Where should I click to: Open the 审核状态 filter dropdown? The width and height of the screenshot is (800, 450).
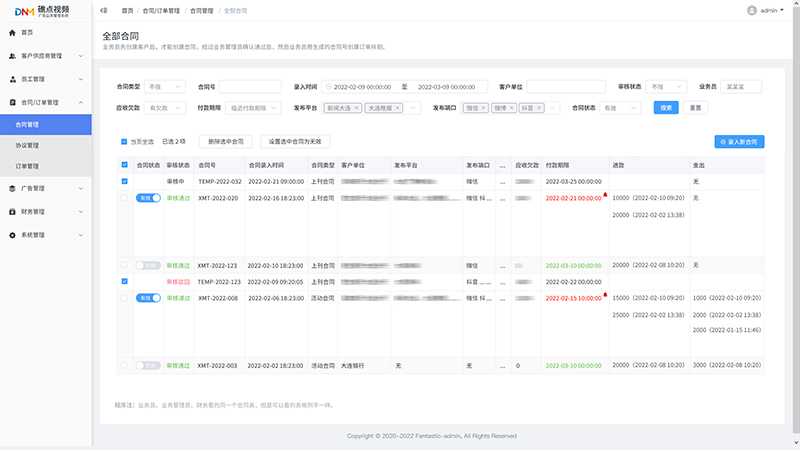click(666, 87)
